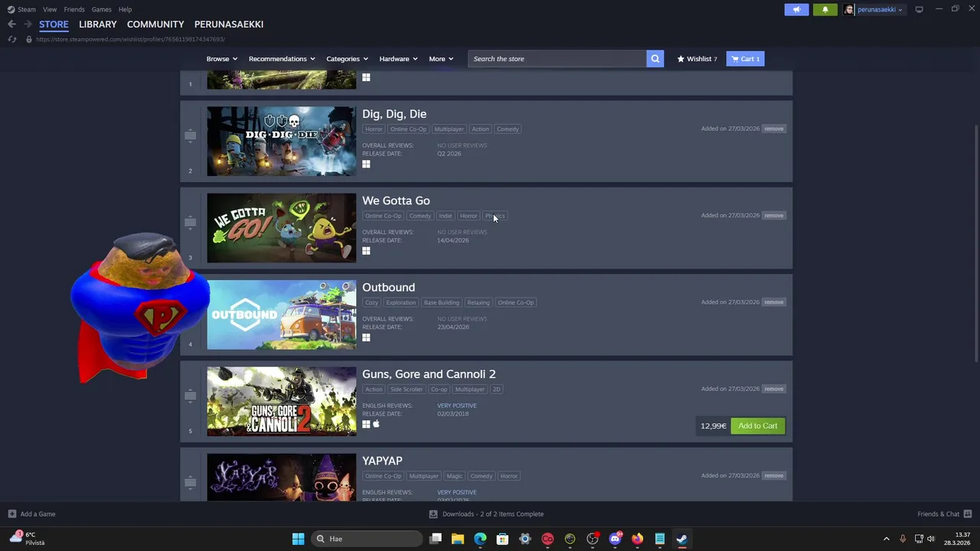
Task: Click the Side Scroller tag
Action: click(407, 390)
